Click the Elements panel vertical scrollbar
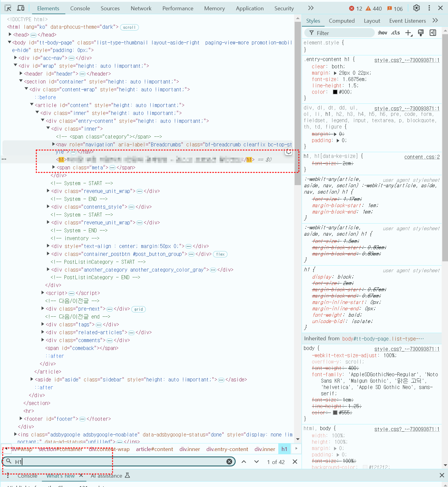 point(297,103)
